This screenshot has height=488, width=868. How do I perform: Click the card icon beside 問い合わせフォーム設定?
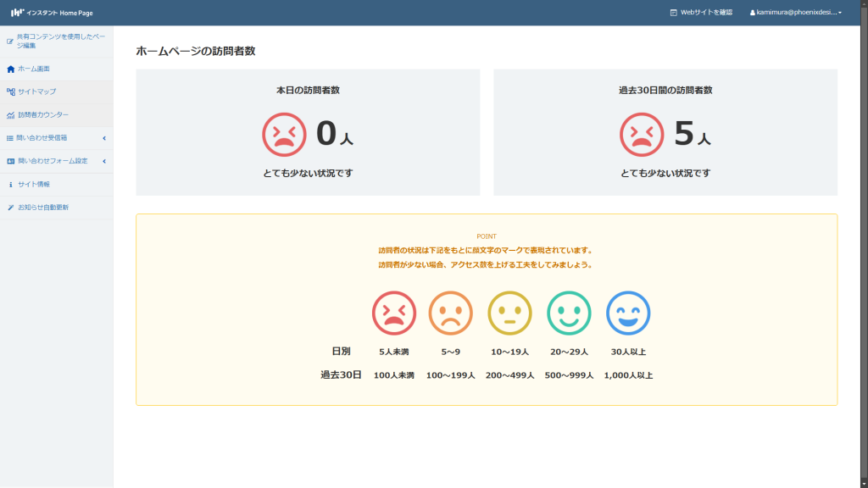pyautogui.click(x=10, y=161)
